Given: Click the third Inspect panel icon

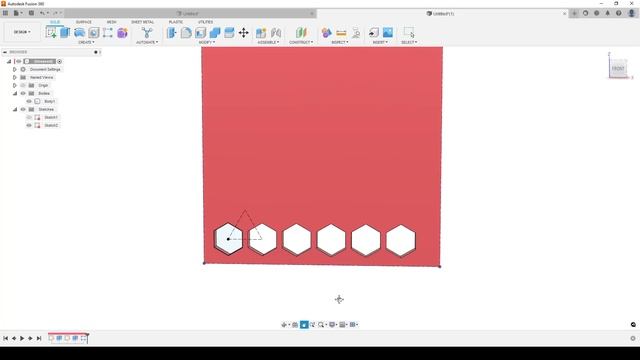Looking at the screenshot, I should coord(356,33).
